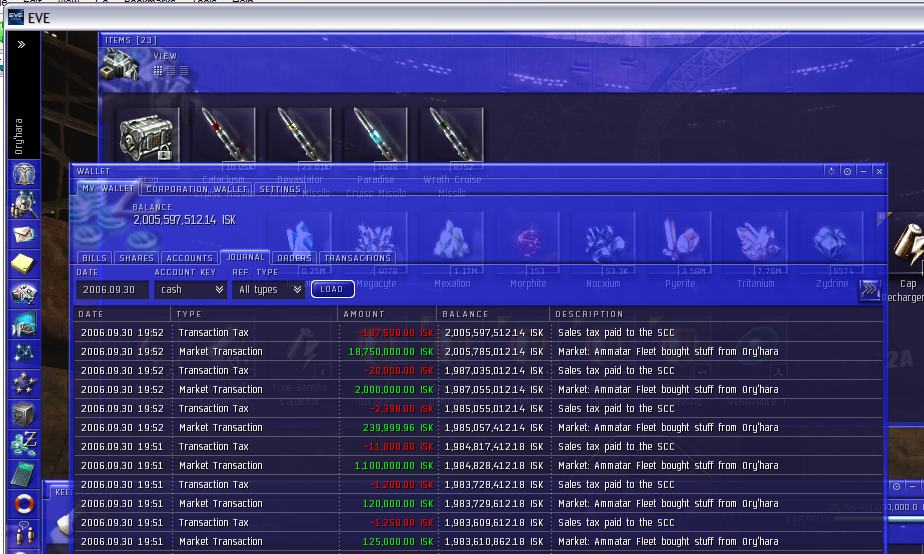The width and height of the screenshot is (924, 554).
Task: Open the star map constellation icon
Action: pyautogui.click(x=24, y=353)
